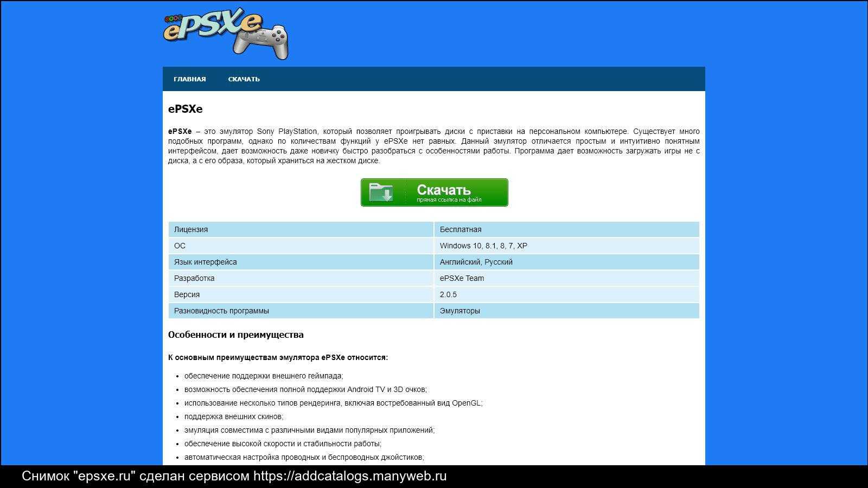Click list item about беспроводных джойстиков

pyautogui.click(x=304, y=457)
